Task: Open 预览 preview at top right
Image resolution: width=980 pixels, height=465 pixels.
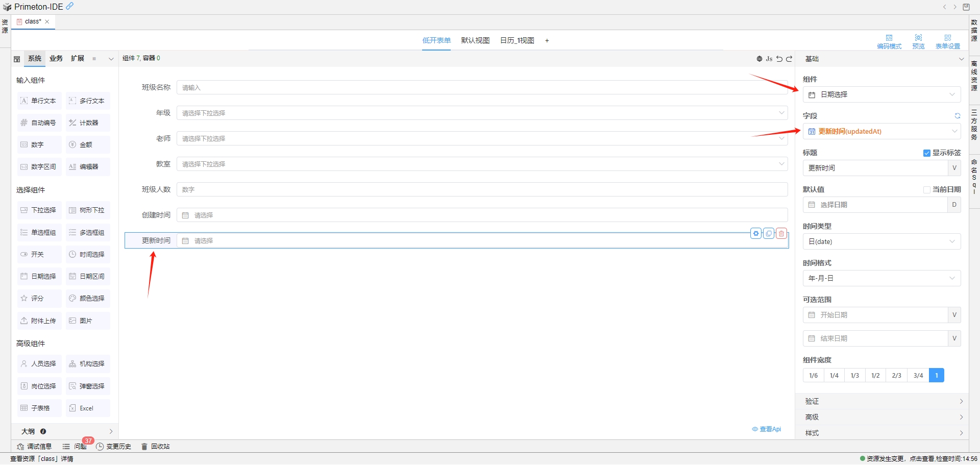Action: pos(918,40)
